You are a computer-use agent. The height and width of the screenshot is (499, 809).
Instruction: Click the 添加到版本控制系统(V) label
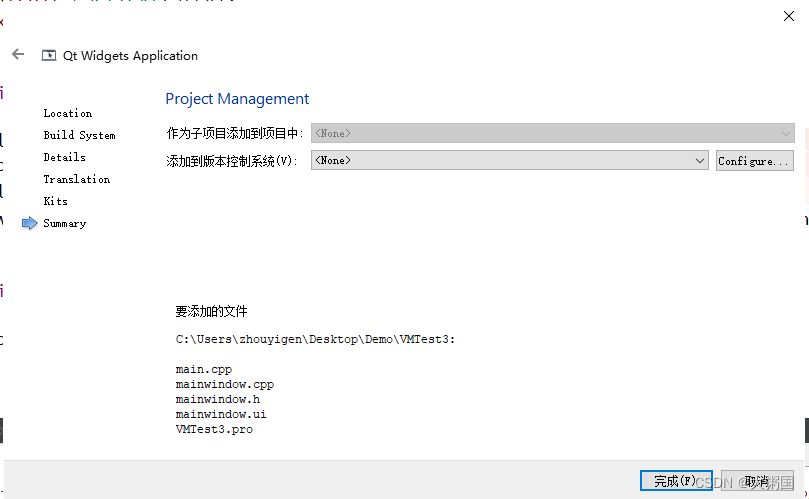(x=232, y=161)
